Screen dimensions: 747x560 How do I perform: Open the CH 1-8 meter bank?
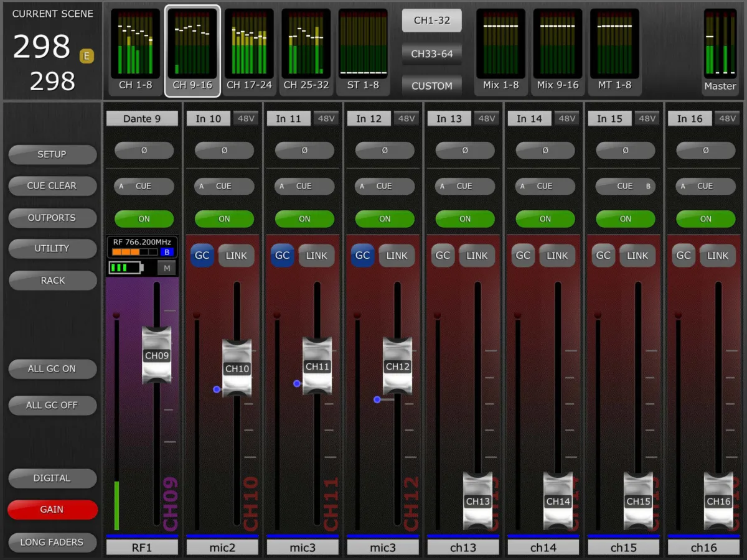136,52
